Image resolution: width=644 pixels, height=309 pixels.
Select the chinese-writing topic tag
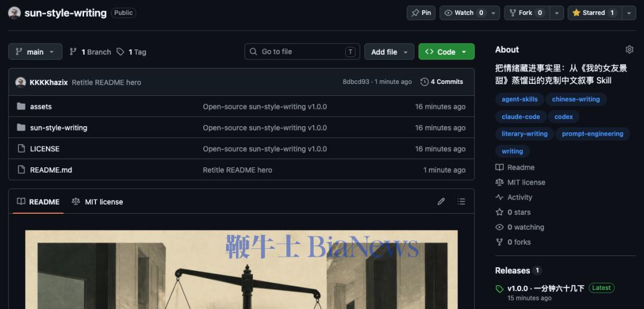pos(576,99)
